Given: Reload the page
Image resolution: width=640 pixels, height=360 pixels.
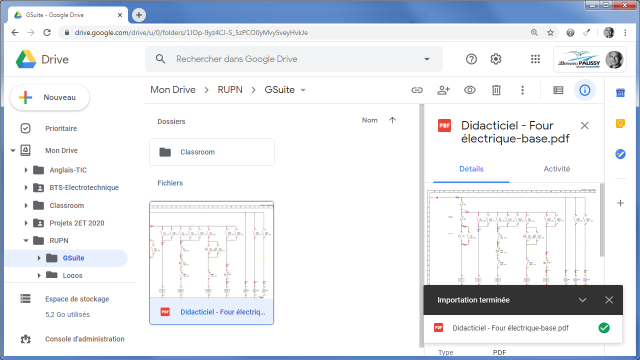Looking at the screenshot, I should point(47,33).
